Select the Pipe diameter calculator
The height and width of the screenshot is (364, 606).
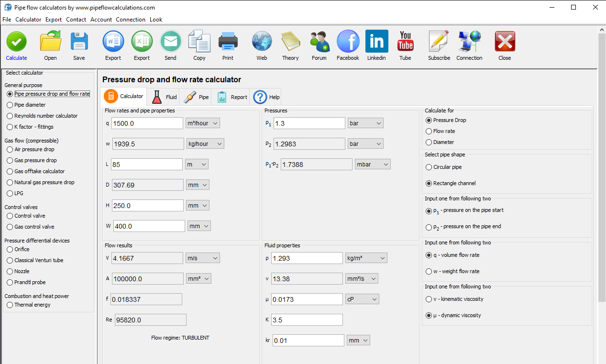10,105
